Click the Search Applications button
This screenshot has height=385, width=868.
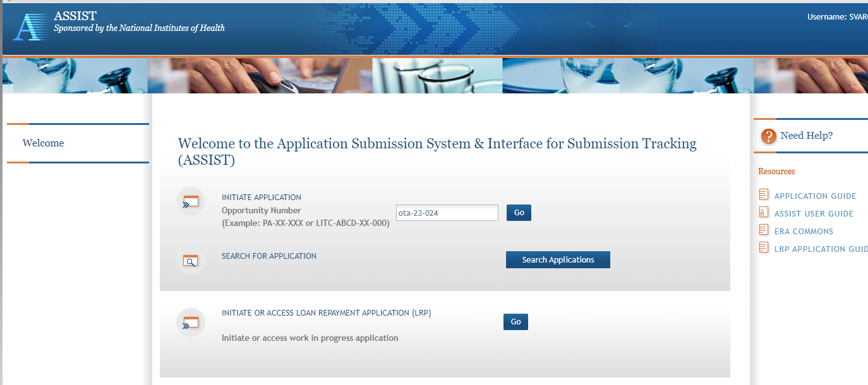(x=558, y=260)
